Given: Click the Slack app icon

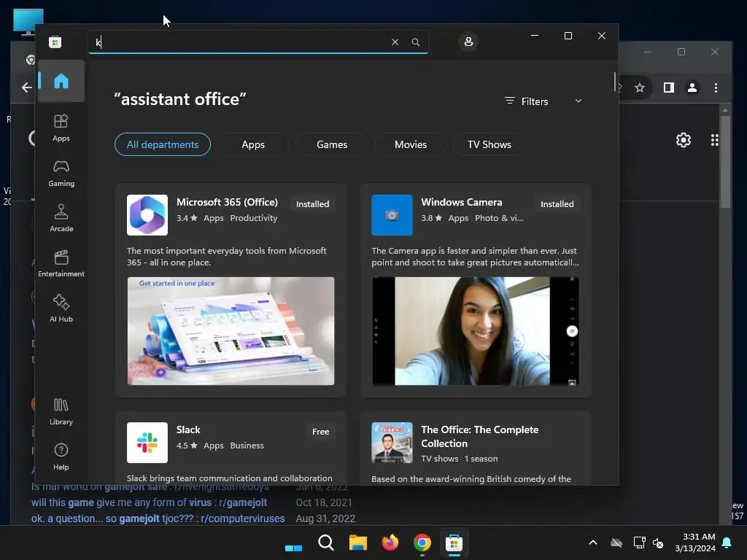Looking at the screenshot, I should click(147, 443).
